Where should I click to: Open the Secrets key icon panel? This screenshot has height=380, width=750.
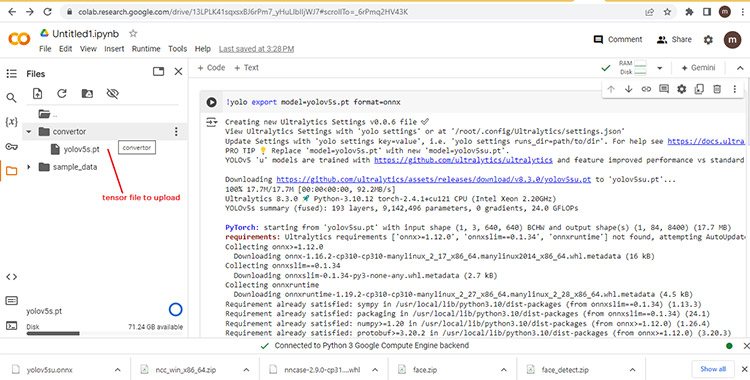pos(11,146)
